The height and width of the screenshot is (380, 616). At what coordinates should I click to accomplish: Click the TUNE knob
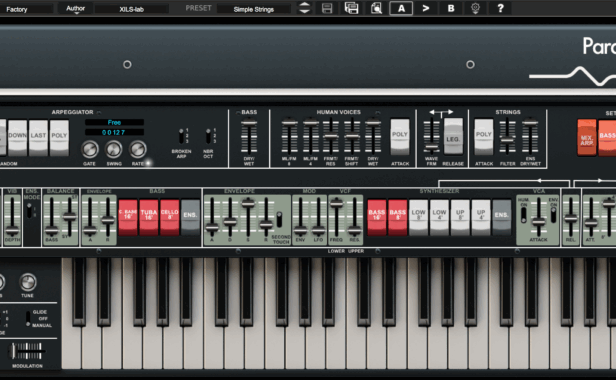tap(28, 282)
